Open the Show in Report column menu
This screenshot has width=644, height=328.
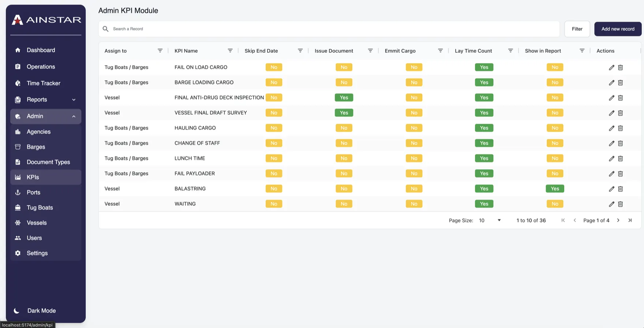click(x=582, y=51)
